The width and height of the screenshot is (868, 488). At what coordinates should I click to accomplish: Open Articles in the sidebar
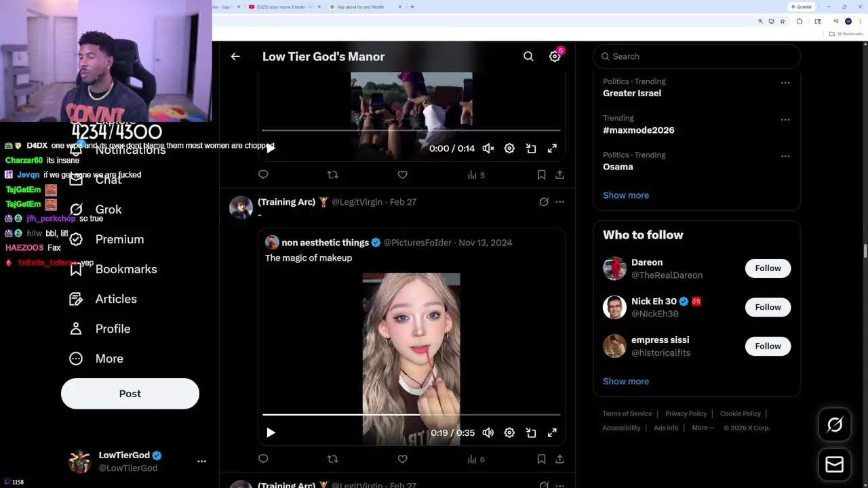click(x=103, y=299)
